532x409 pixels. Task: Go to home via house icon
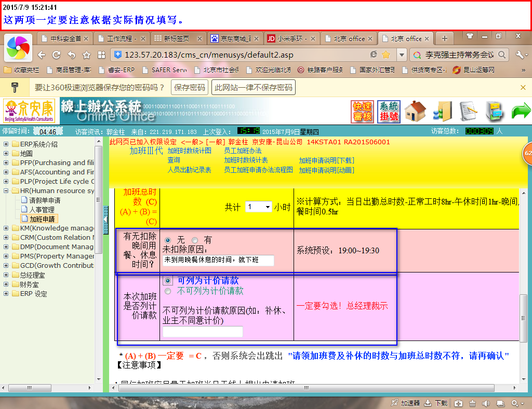click(415, 112)
